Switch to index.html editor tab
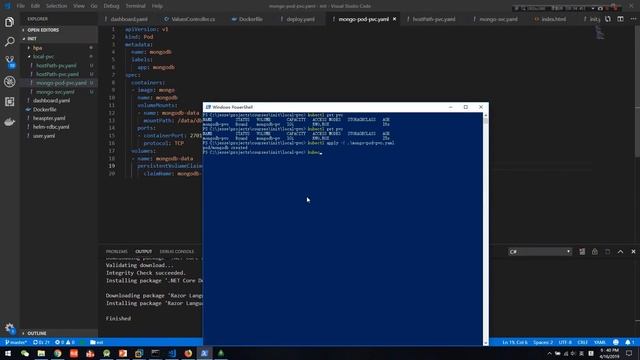Screen dimensions: 640x360 tap(553, 19)
